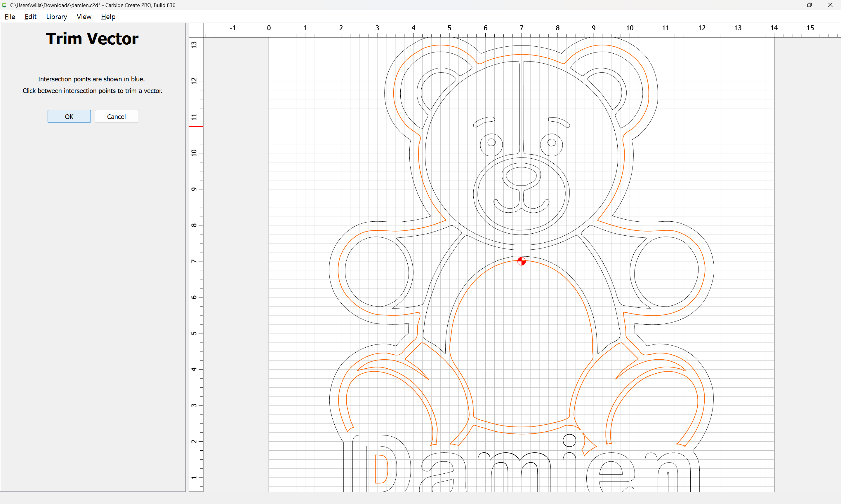Click the small dot above letter i
The width and height of the screenshot is (841, 504).
click(569, 440)
